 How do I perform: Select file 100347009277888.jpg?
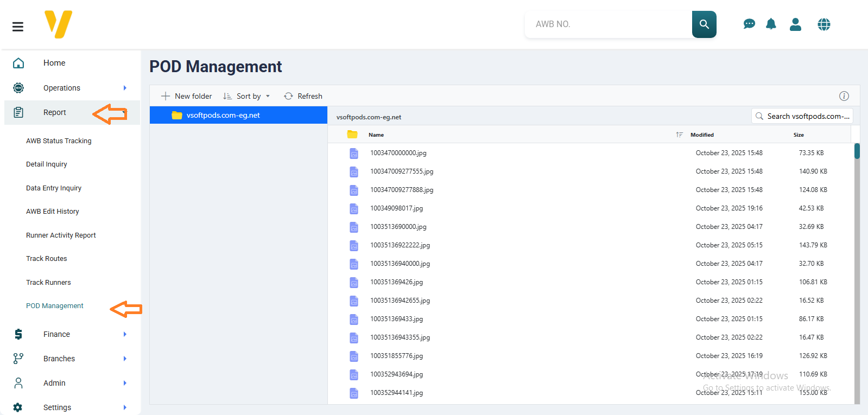pyautogui.click(x=402, y=190)
